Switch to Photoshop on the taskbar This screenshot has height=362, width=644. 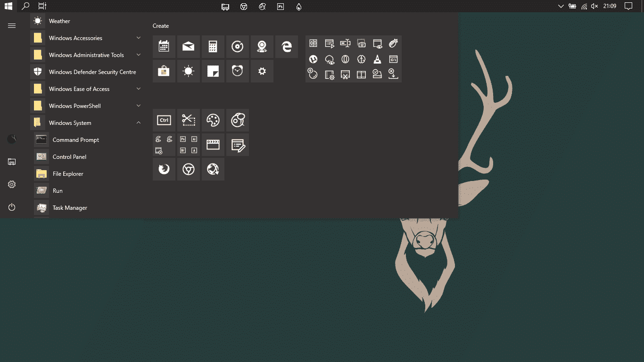(x=281, y=7)
